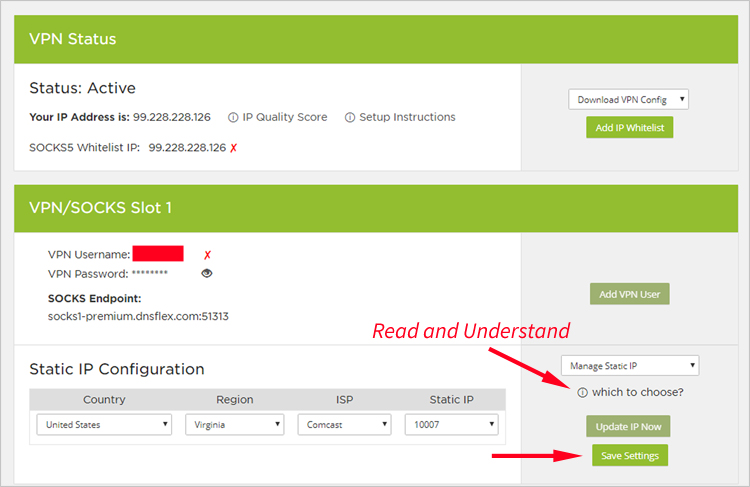Viewport: 750px width, 487px height.
Task: Expand Country dropdown showing United States
Action: point(104,424)
